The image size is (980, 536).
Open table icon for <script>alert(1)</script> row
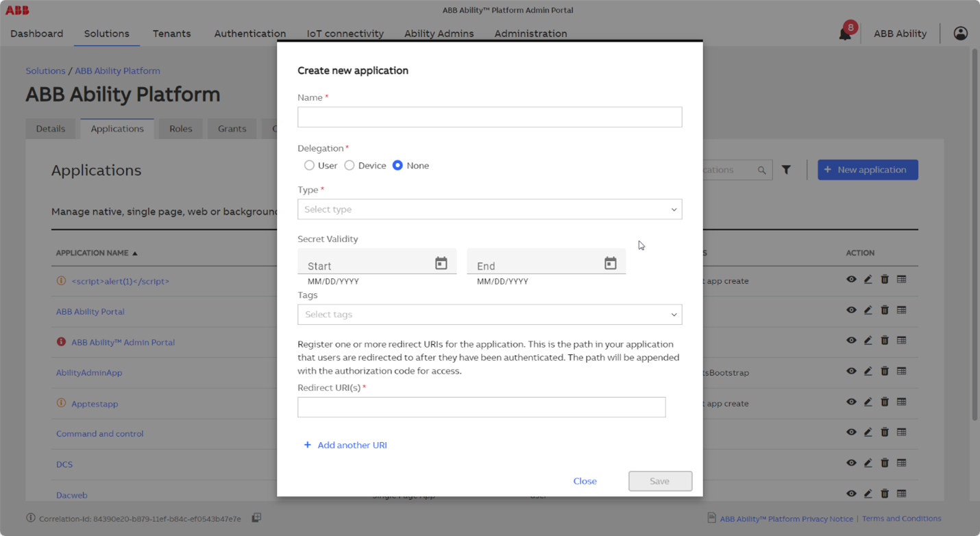click(901, 280)
